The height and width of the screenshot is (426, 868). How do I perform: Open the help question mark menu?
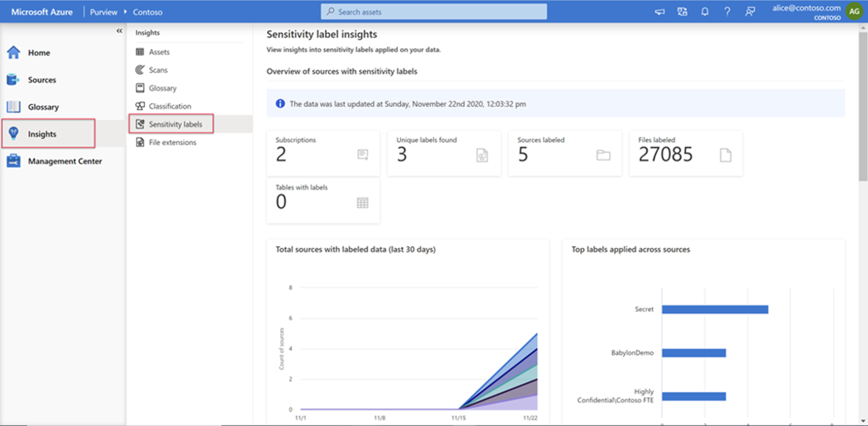(727, 11)
